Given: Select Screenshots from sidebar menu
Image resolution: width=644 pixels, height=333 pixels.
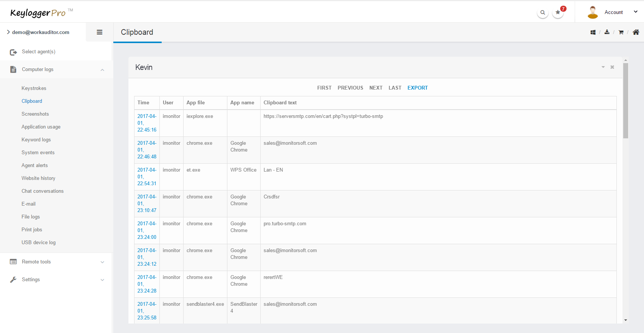Looking at the screenshot, I should [35, 114].
